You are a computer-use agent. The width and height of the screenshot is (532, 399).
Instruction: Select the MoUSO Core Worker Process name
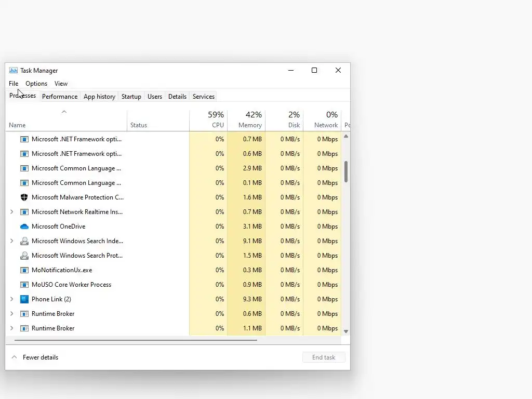pyautogui.click(x=71, y=285)
